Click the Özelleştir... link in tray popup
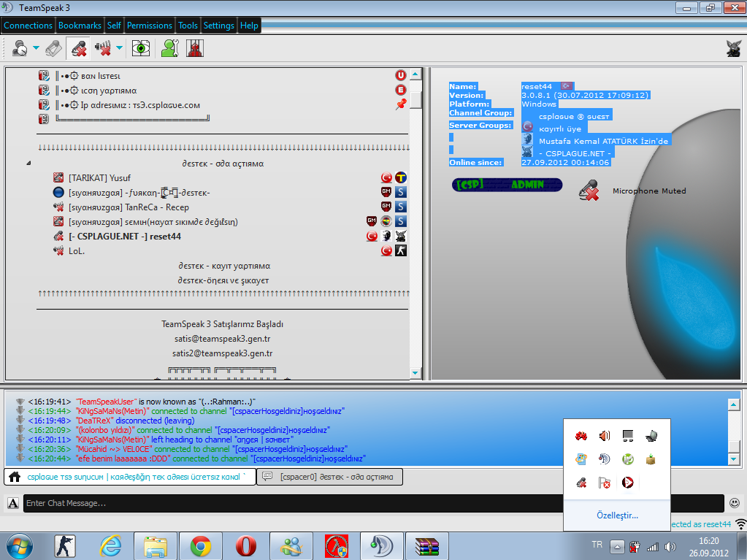The image size is (747, 560). (x=617, y=515)
